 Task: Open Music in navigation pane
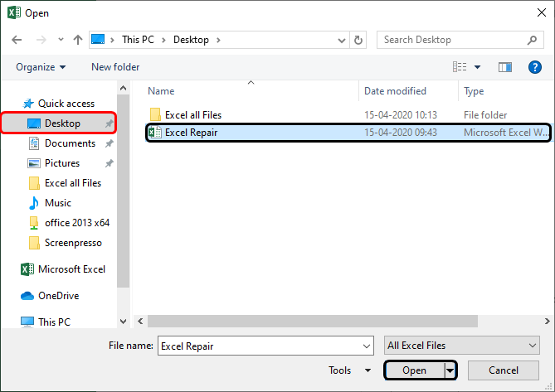[x=58, y=203]
